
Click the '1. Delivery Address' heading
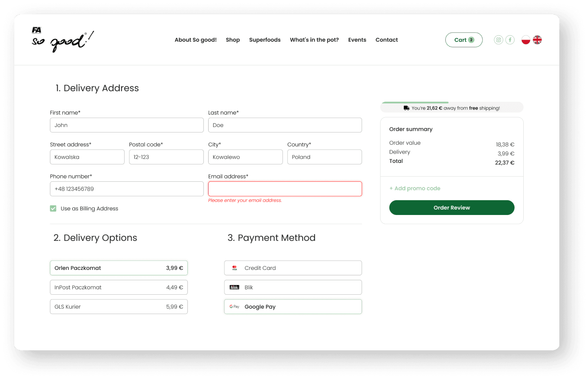point(97,88)
